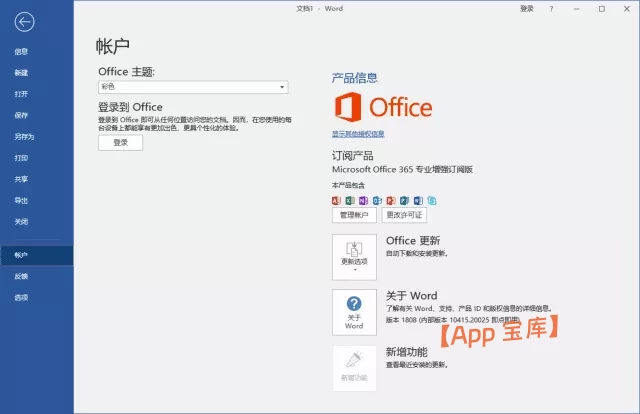Image resolution: width=640 pixels, height=414 pixels.
Task: Select 保存 in the sidebar
Action: (x=21, y=115)
